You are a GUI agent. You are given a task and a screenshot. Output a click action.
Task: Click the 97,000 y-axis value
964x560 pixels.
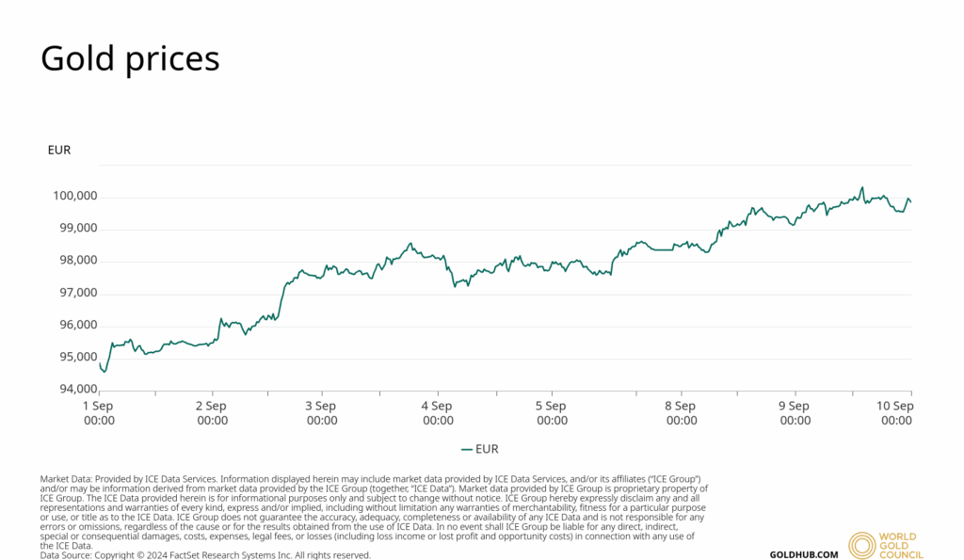point(74,293)
